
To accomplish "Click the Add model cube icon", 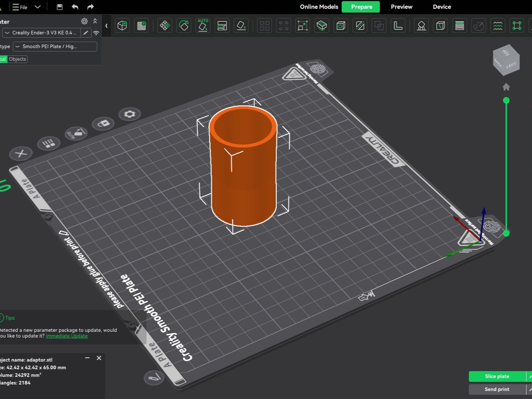I will (x=122, y=26).
